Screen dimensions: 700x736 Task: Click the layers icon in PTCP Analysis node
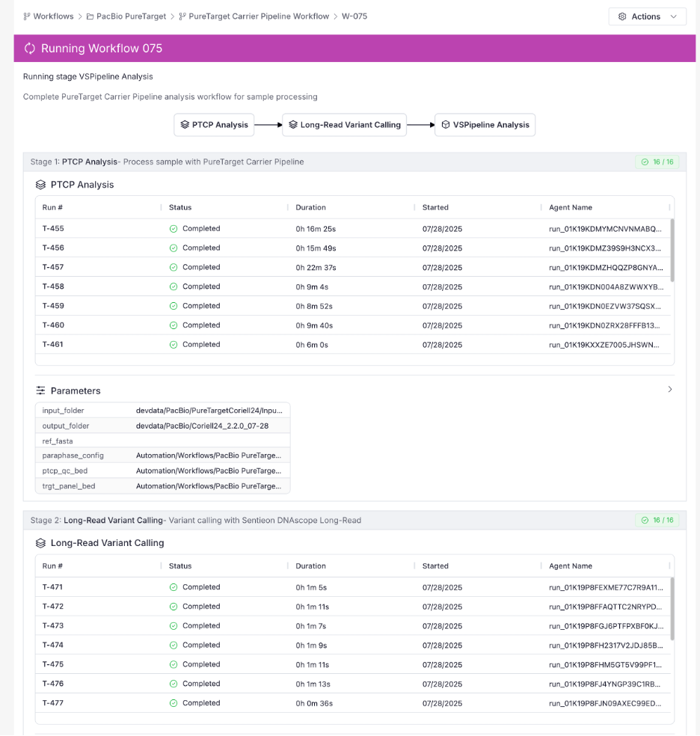185,124
